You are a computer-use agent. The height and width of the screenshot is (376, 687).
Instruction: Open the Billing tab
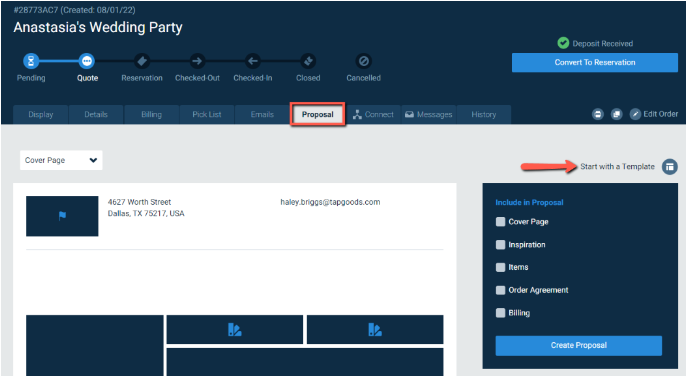click(152, 114)
